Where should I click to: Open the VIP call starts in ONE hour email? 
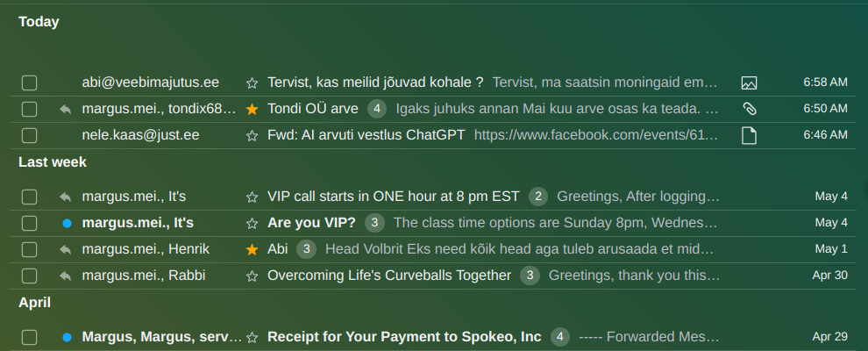coord(393,197)
